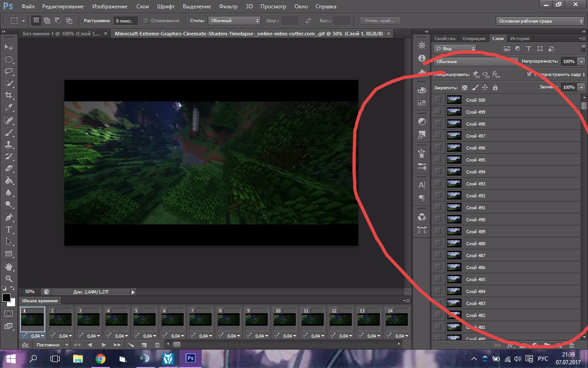Select the Move tool
This screenshot has width=588, height=368.
tap(9, 47)
